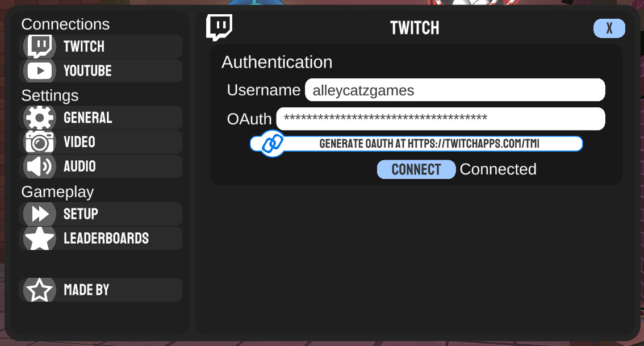Image resolution: width=644 pixels, height=346 pixels.
Task: Click the Username input field
Action: 454,90
